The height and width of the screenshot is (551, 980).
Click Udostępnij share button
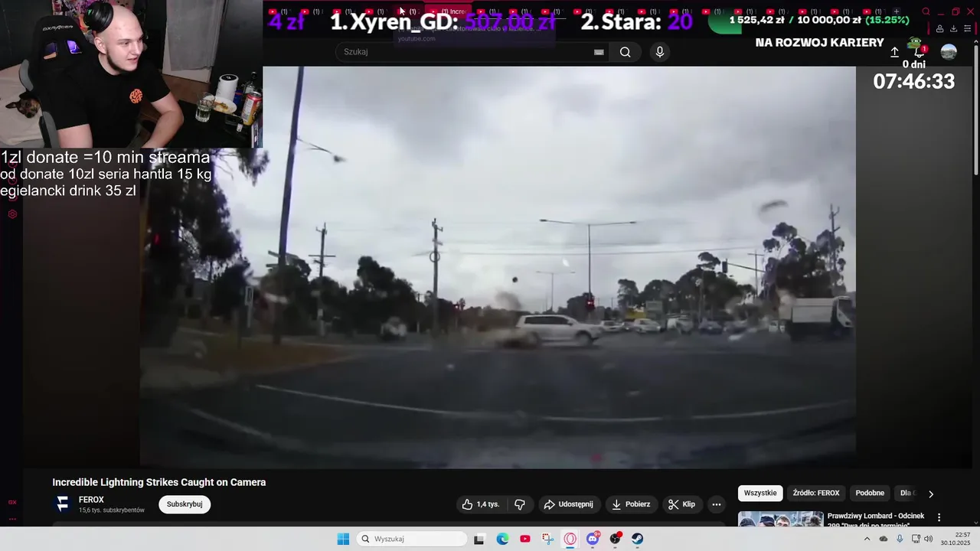(569, 504)
